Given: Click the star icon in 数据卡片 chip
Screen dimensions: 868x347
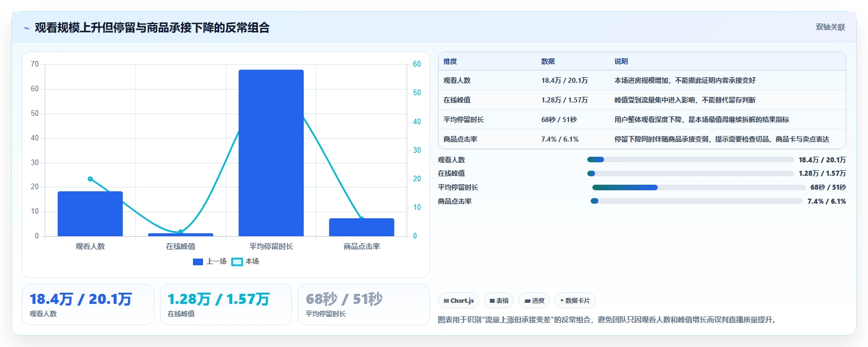Looking at the screenshot, I should coord(562,301).
